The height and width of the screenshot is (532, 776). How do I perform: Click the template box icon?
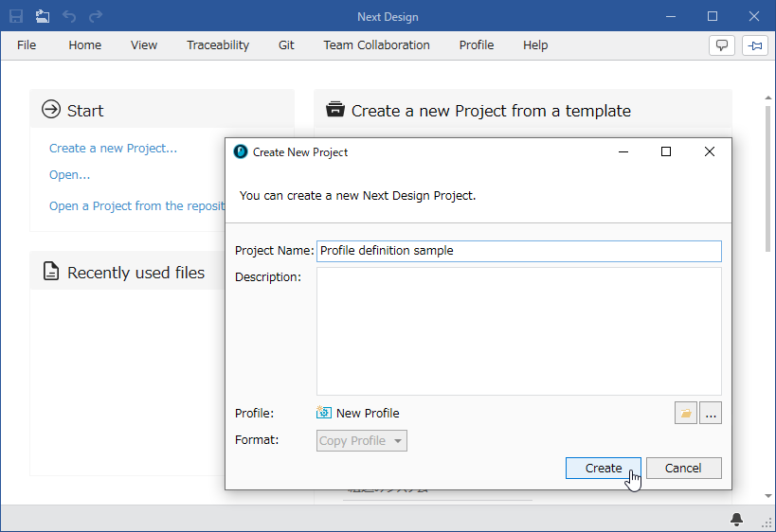[335, 109]
